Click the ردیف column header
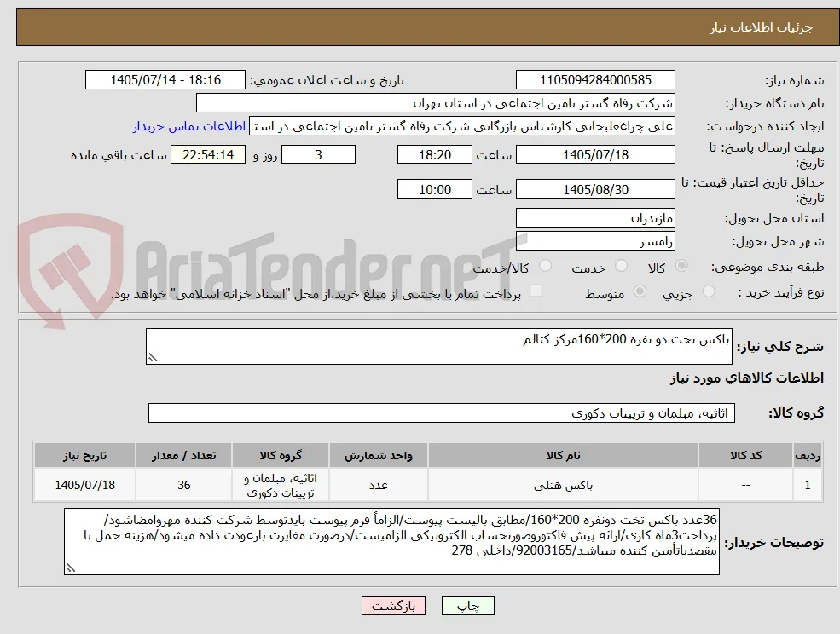 coord(808,455)
